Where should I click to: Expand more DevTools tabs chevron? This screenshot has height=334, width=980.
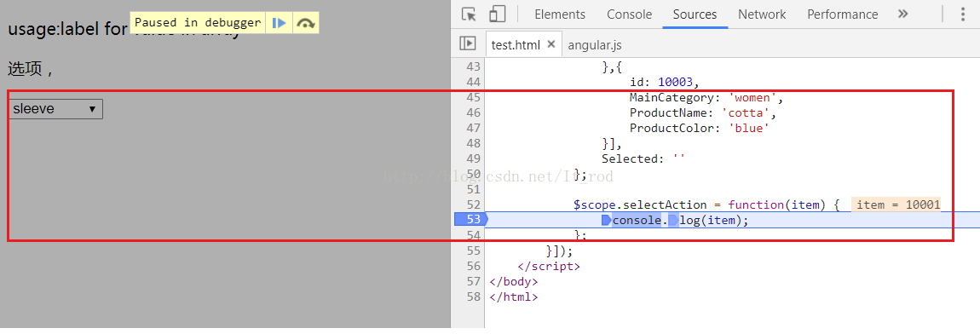pyautogui.click(x=902, y=14)
